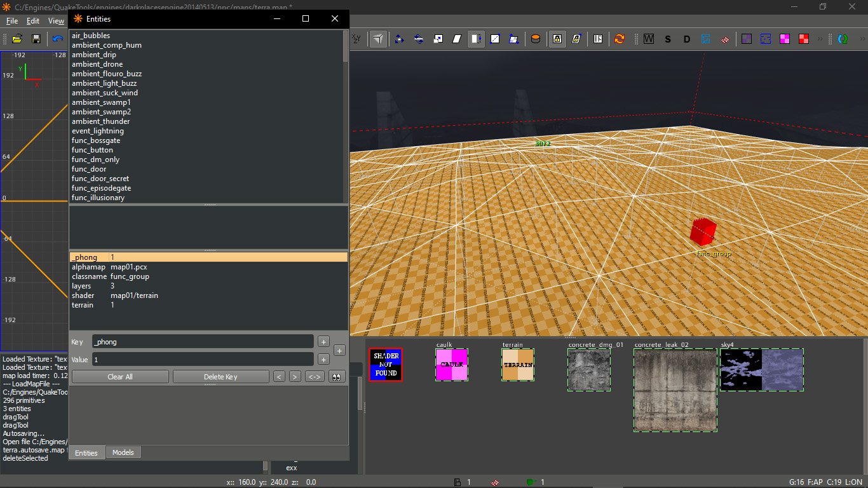Expand the rightmost toolbar overflow chevron
The width and height of the screenshot is (868, 488).
(862, 39)
